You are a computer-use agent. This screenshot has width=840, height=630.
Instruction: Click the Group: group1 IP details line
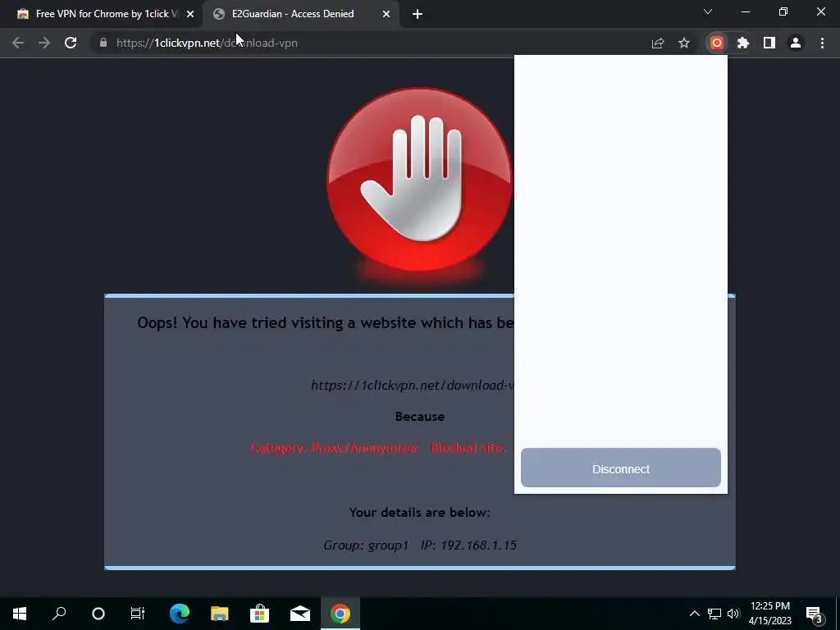coord(420,546)
